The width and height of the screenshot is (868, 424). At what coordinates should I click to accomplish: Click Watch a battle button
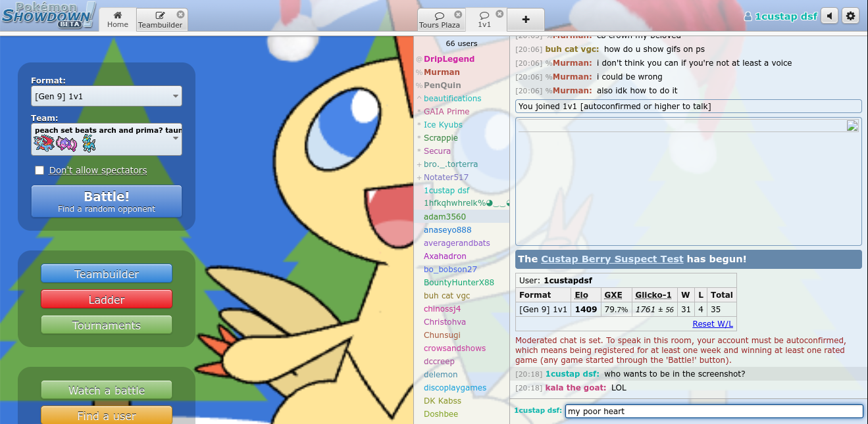pos(107,390)
